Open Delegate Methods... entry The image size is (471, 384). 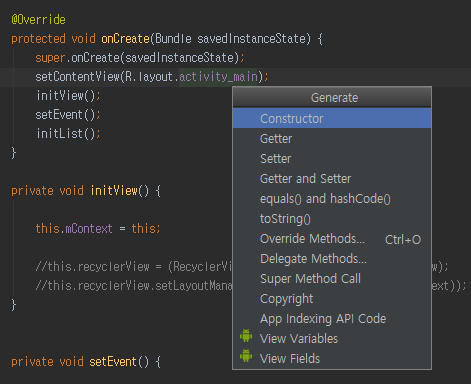click(x=332, y=259)
